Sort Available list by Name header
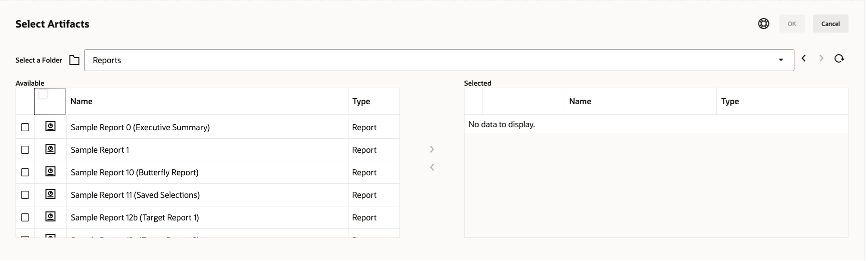 [x=82, y=101]
